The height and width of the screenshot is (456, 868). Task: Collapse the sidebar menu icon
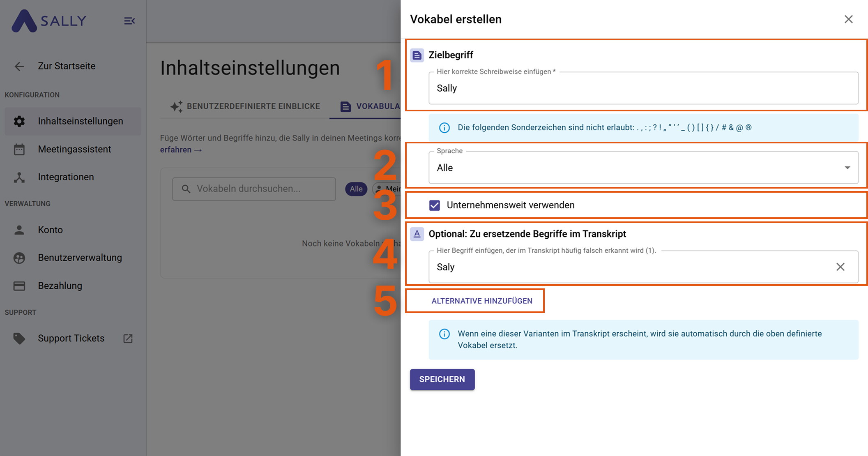[129, 21]
